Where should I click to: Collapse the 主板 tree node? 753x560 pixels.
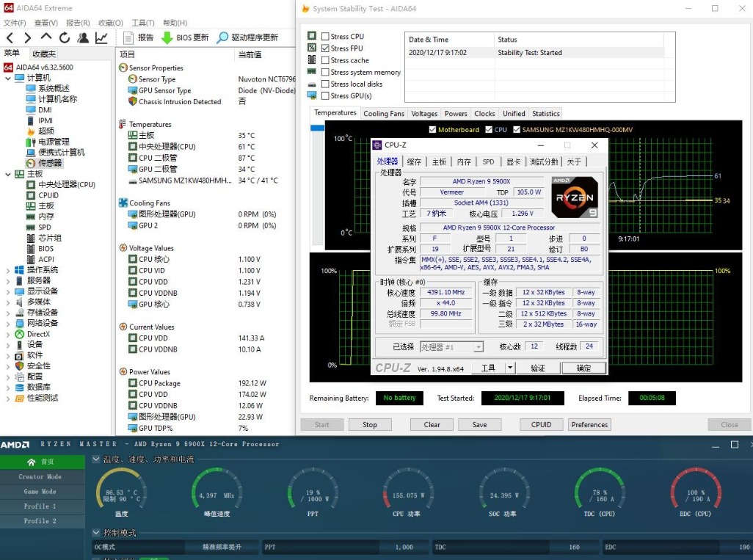point(7,174)
